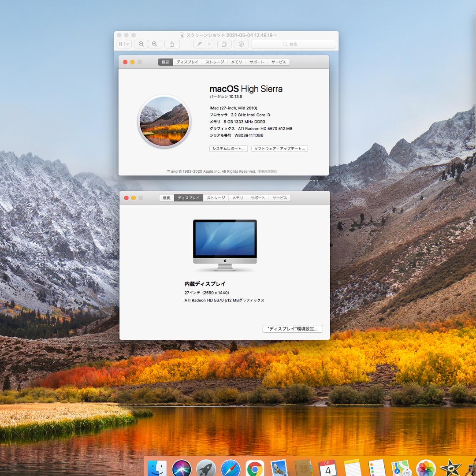The image size is (476, 476).
Task: Open Safari from the Dock
Action: click(x=231, y=469)
